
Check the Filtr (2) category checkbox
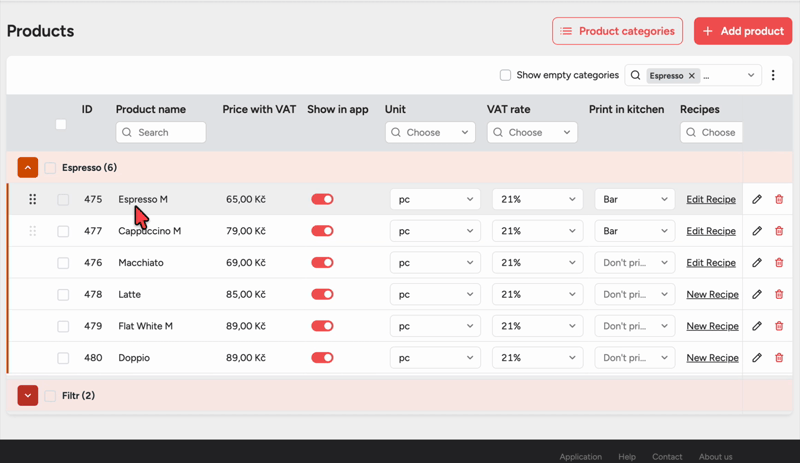point(50,396)
